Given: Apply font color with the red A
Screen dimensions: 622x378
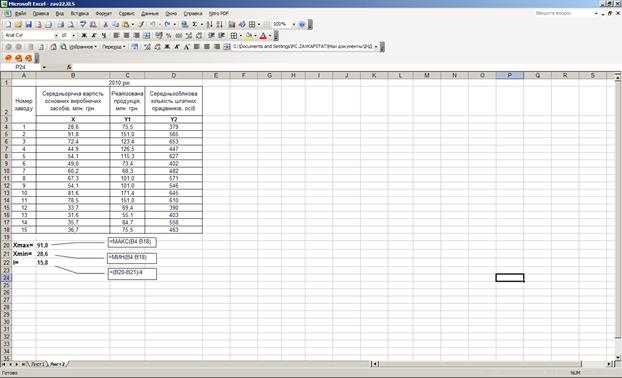Looking at the screenshot, I should (263, 36).
